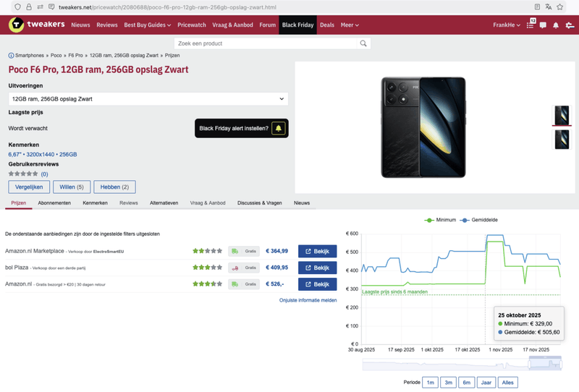579x392 pixels.
Task: Click the chart period range slider
Action: coord(545,363)
